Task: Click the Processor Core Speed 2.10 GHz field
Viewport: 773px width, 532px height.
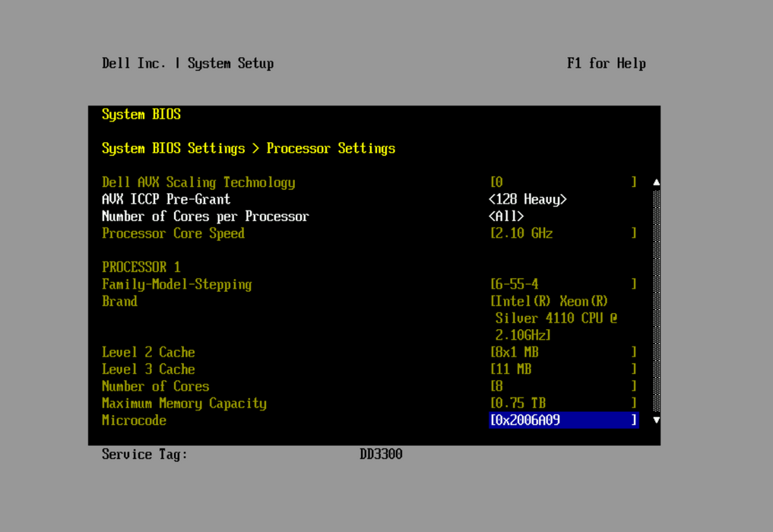Action: pos(562,233)
